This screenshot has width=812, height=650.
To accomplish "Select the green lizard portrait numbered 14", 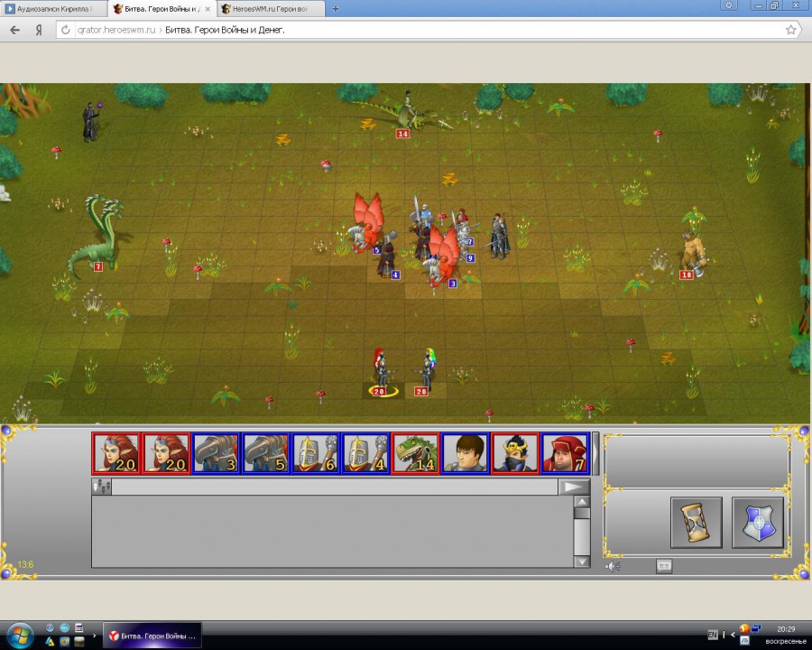I will coord(415,453).
